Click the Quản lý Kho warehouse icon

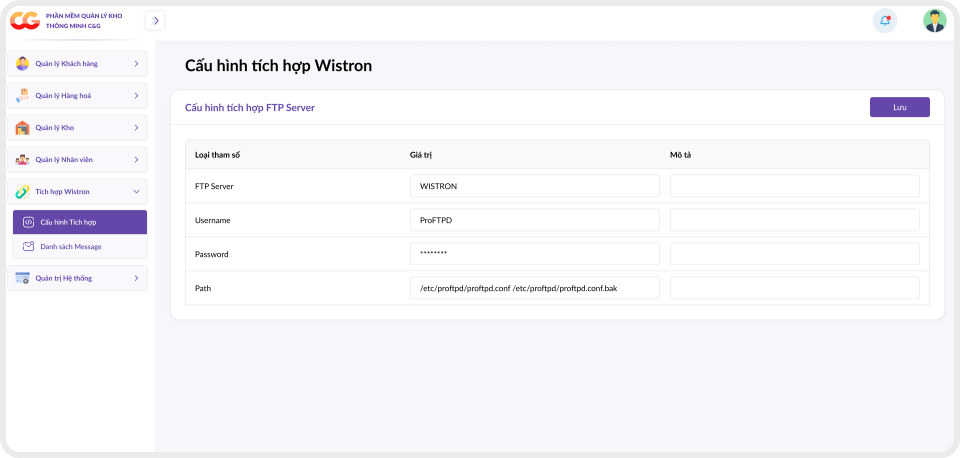click(23, 127)
